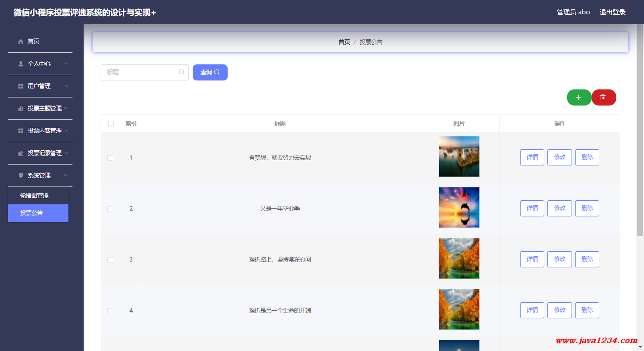Click the 图片 column header
644x351 pixels.
click(459, 124)
